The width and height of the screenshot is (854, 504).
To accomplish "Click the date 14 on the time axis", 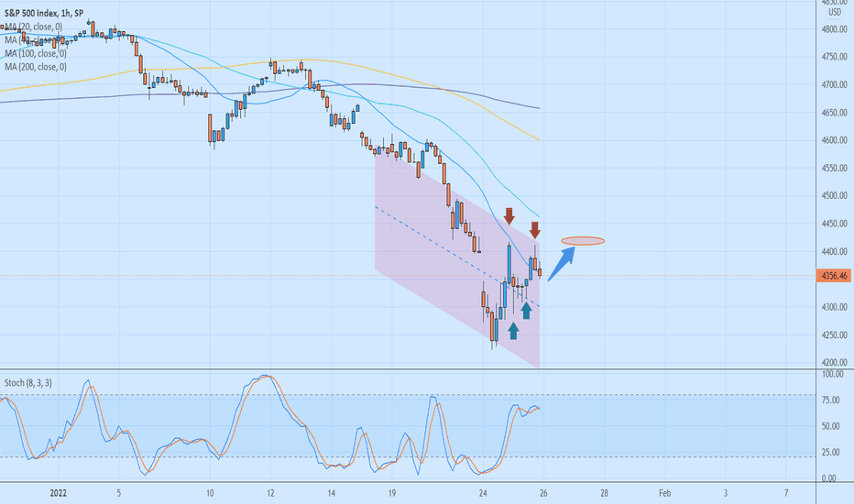I will tap(331, 493).
